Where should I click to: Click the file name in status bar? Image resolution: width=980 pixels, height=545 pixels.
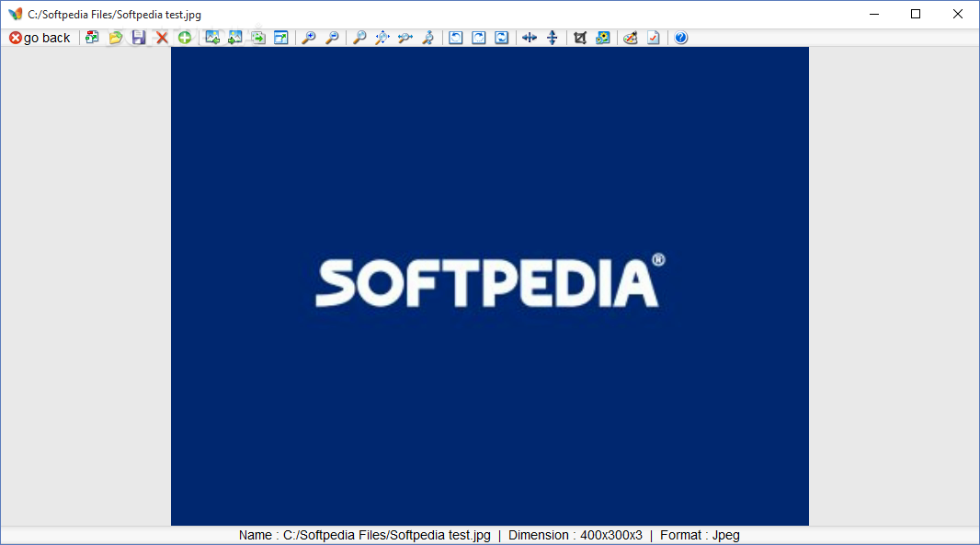pyautogui.click(x=365, y=535)
